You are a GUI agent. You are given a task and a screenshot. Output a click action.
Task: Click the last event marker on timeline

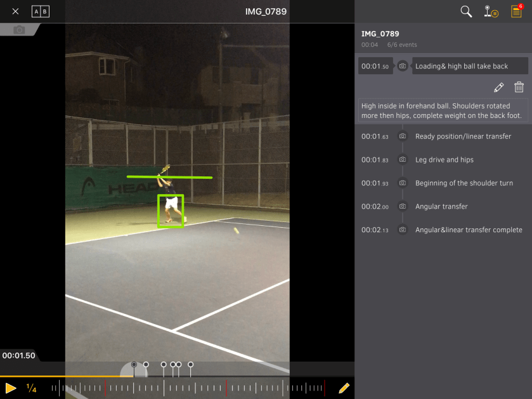point(190,365)
